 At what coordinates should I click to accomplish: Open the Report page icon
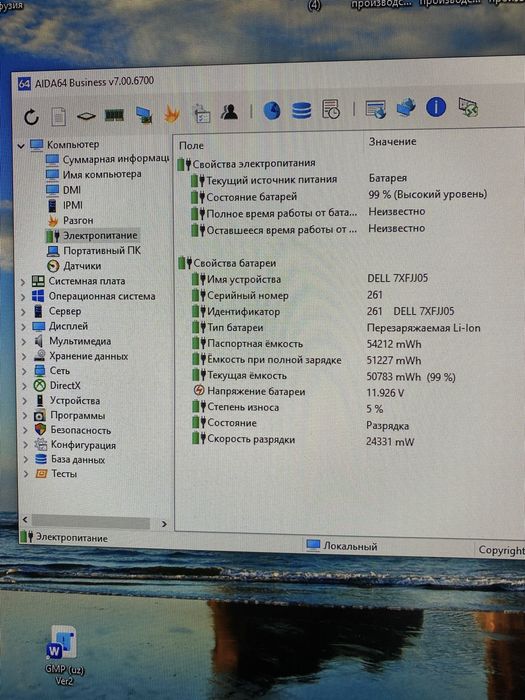click(x=58, y=117)
